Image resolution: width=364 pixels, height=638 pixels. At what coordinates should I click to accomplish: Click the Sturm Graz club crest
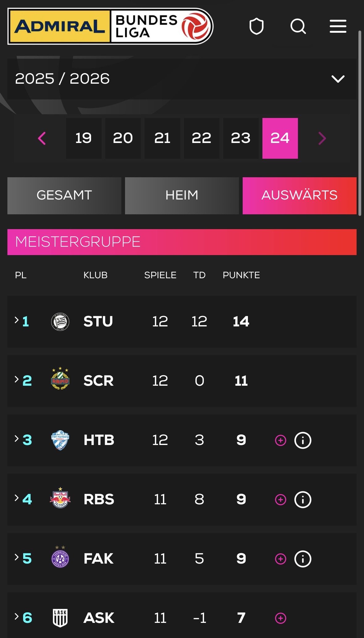(x=60, y=322)
